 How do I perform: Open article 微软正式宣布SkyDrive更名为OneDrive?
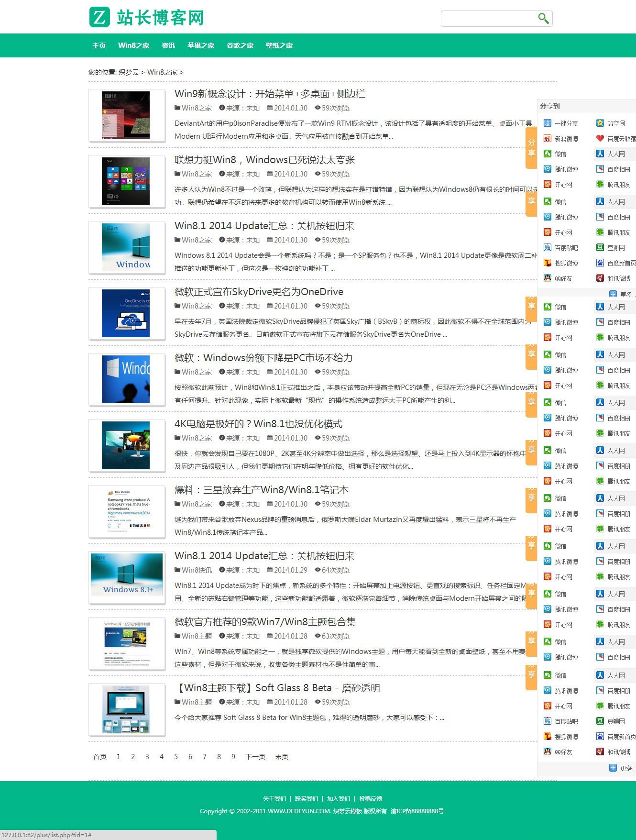(x=259, y=292)
